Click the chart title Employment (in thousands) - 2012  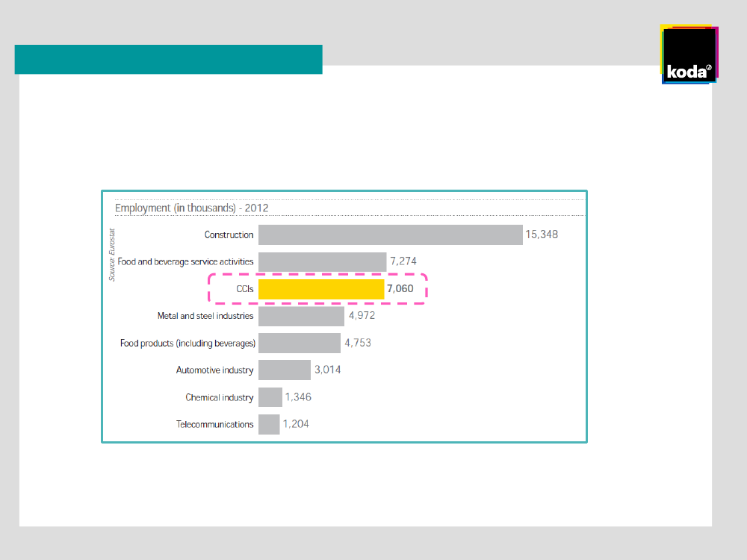191,208
